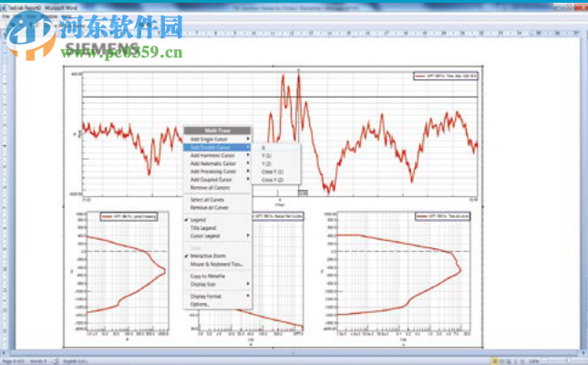Click the zoom percentage in status bar

(533, 361)
